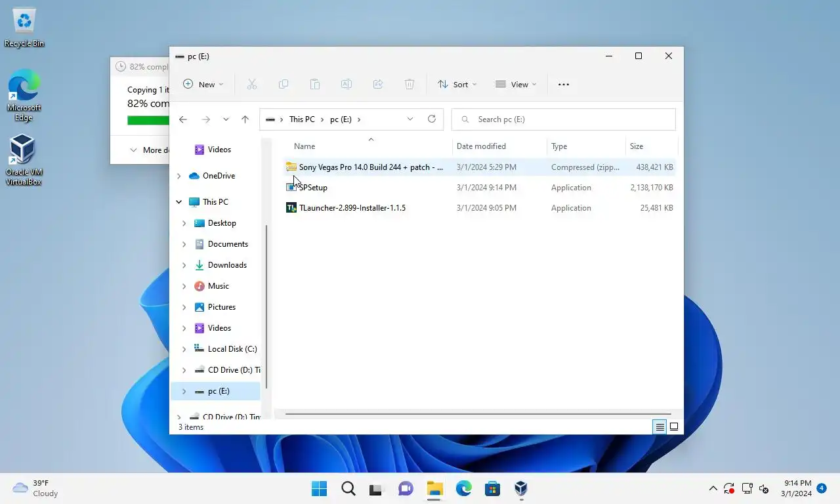840x504 pixels.
Task: Show More details in copy dialog
Action: click(x=150, y=150)
